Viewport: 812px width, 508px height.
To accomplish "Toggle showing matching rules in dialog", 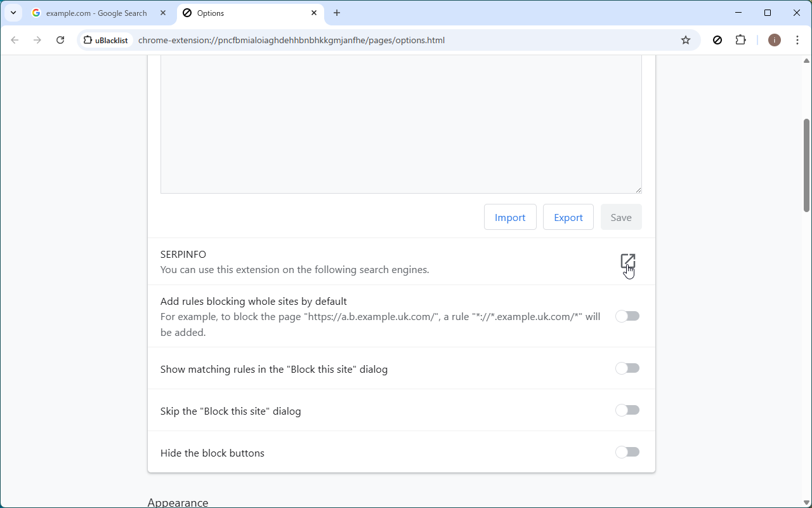I will 627,368.
